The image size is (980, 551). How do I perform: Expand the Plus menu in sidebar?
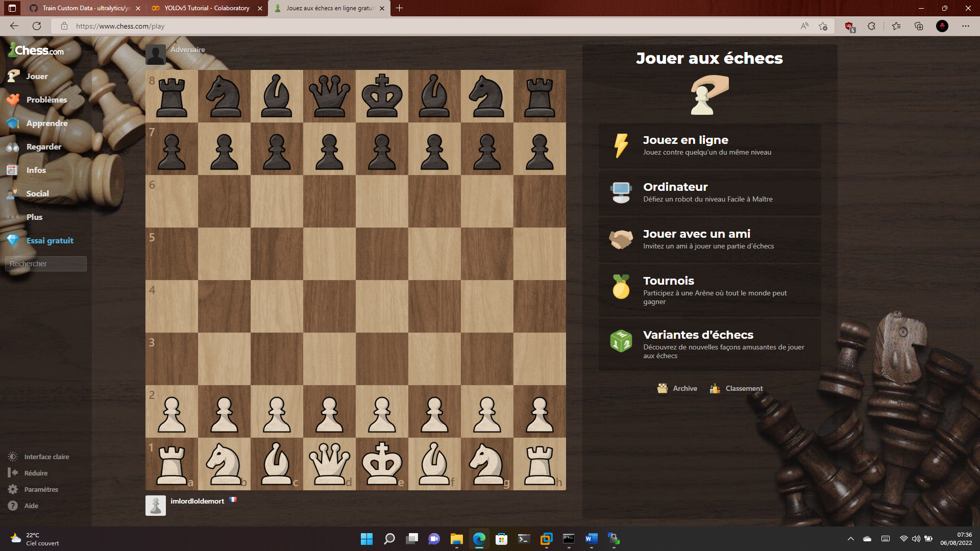34,217
